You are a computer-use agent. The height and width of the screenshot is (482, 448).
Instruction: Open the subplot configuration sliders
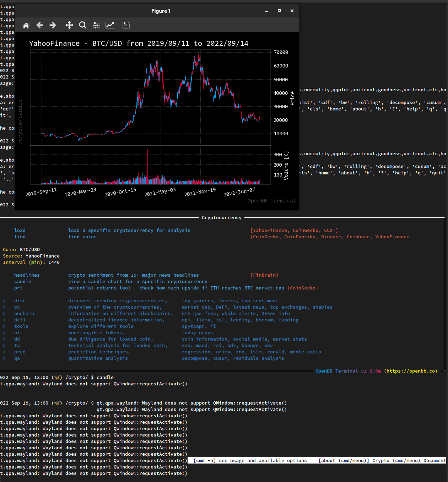96,25
